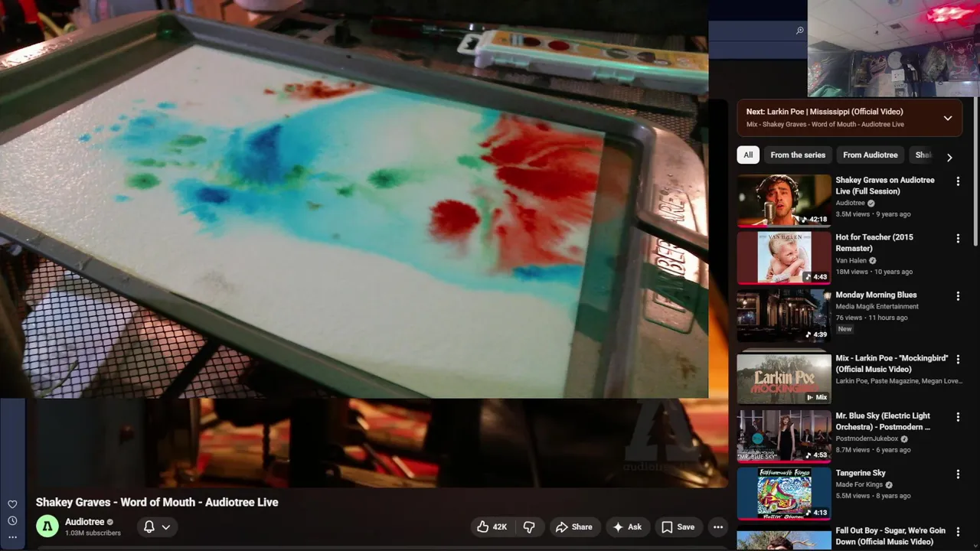
Task: Visit Van Halen channel name
Action: click(x=851, y=260)
